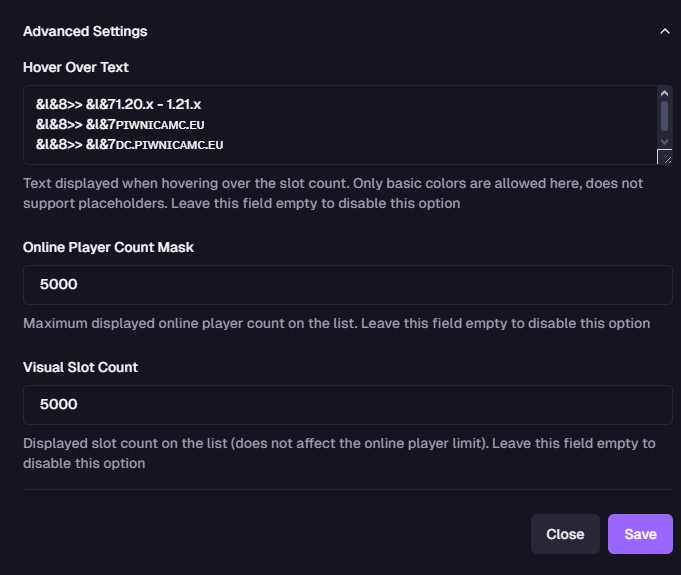This screenshot has height=575, width=681.
Task: Click the third line with DC.PIWNICAMC.EU
Action: coord(129,145)
